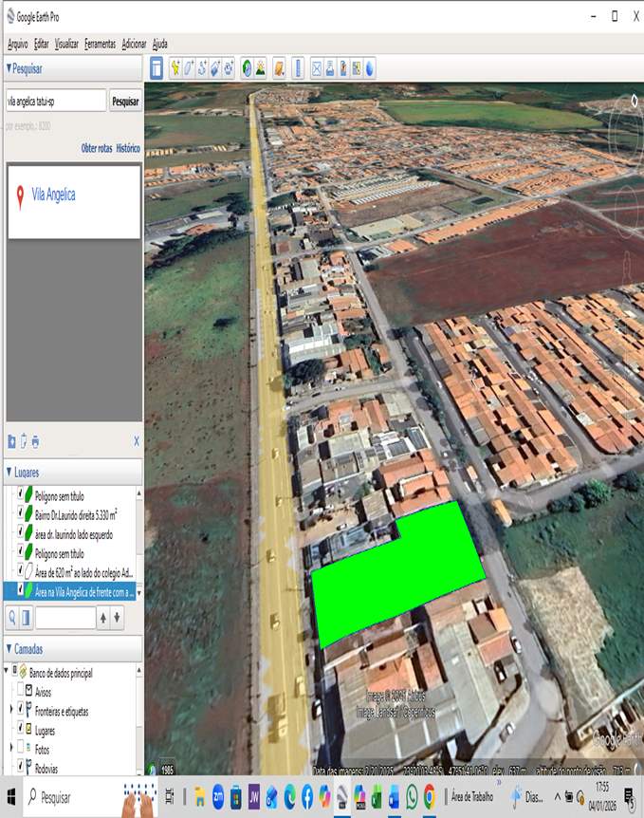Toggle the sunlight landscape icon
This screenshot has width=644, height=818.
(260, 68)
